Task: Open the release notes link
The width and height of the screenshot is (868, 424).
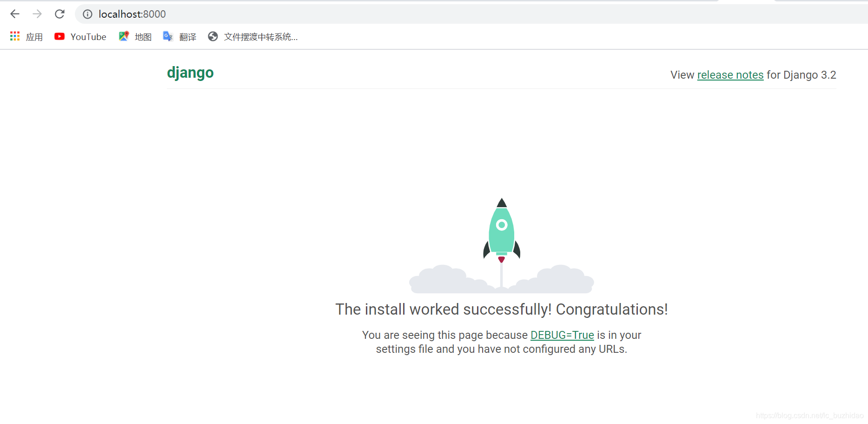Action: click(x=730, y=75)
